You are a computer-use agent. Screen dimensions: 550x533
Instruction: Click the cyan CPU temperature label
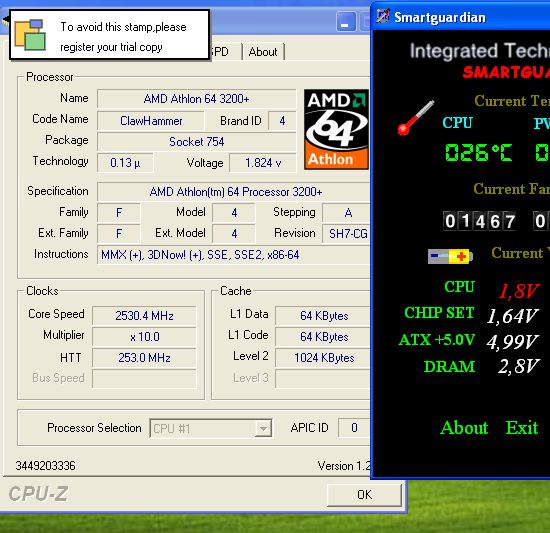tap(457, 123)
